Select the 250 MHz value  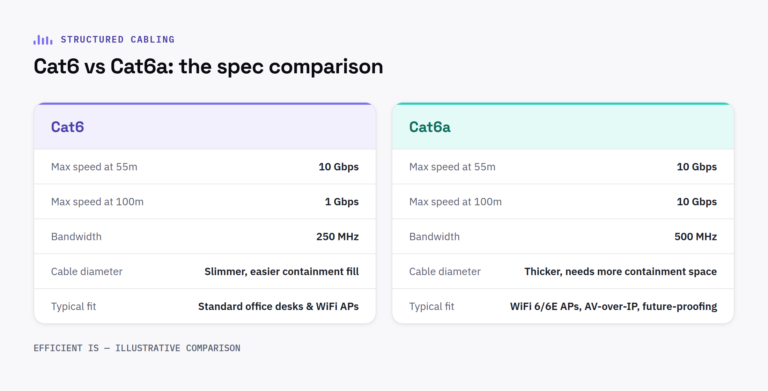[x=337, y=237]
